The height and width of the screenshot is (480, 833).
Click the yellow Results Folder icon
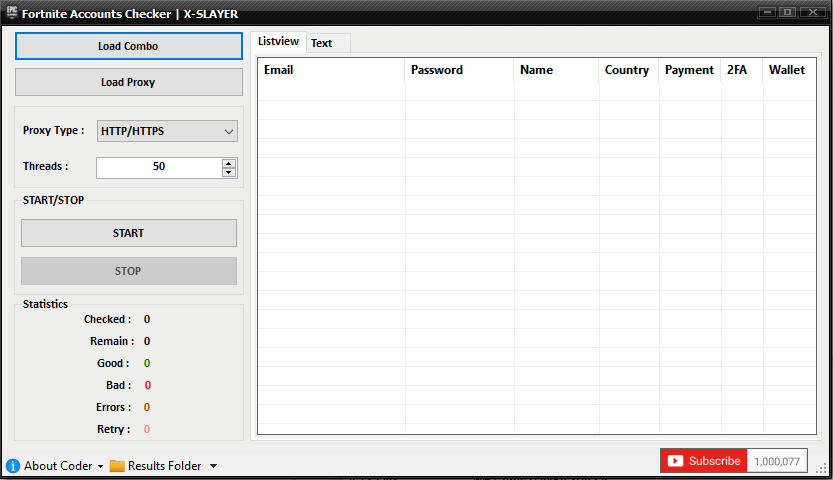(x=117, y=466)
